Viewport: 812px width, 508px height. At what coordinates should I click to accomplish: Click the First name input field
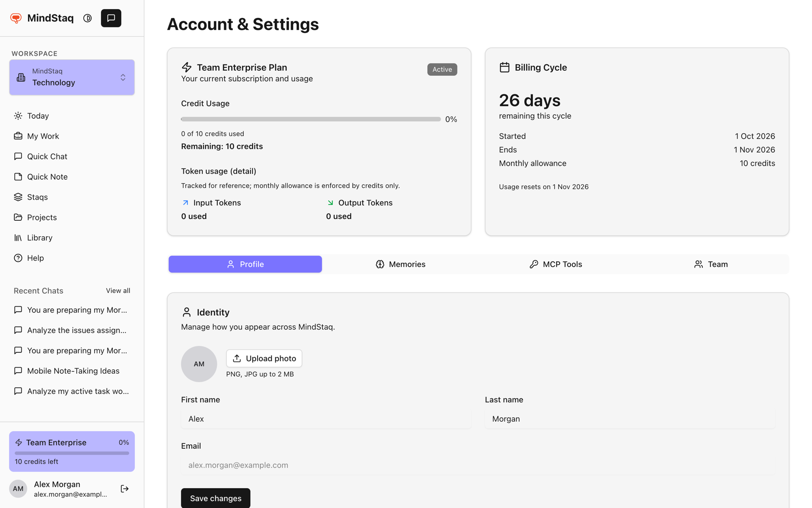tap(326, 419)
